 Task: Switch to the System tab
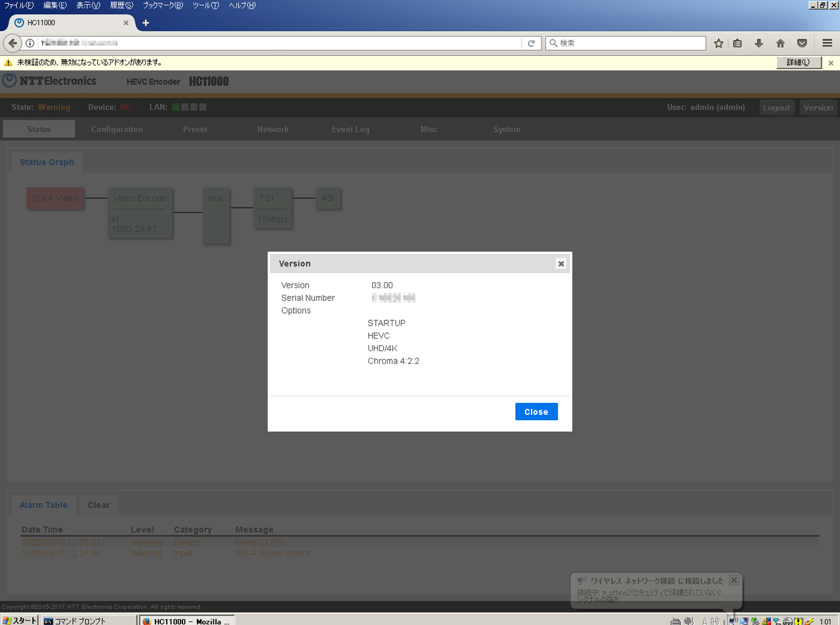point(507,129)
